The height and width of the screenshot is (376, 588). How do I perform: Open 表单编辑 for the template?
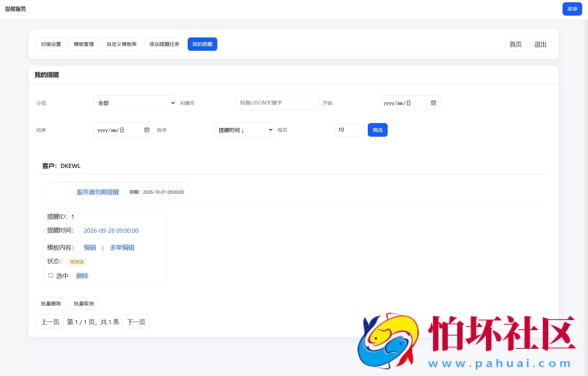(x=122, y=247)
